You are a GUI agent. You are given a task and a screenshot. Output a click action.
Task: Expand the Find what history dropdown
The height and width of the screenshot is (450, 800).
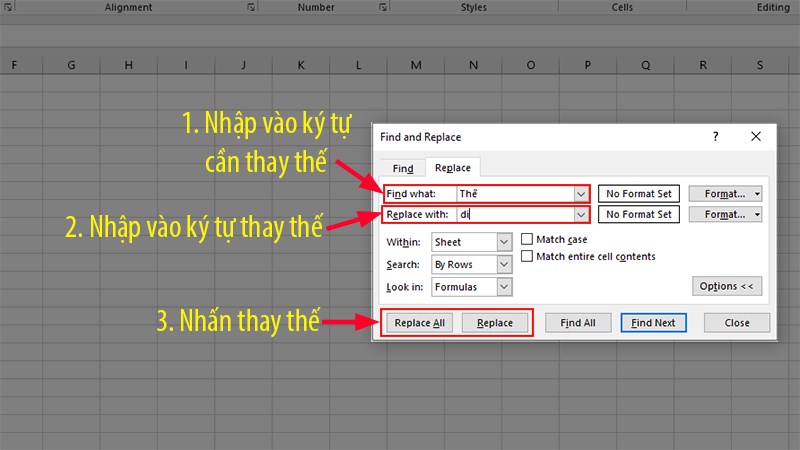[581, 194]
